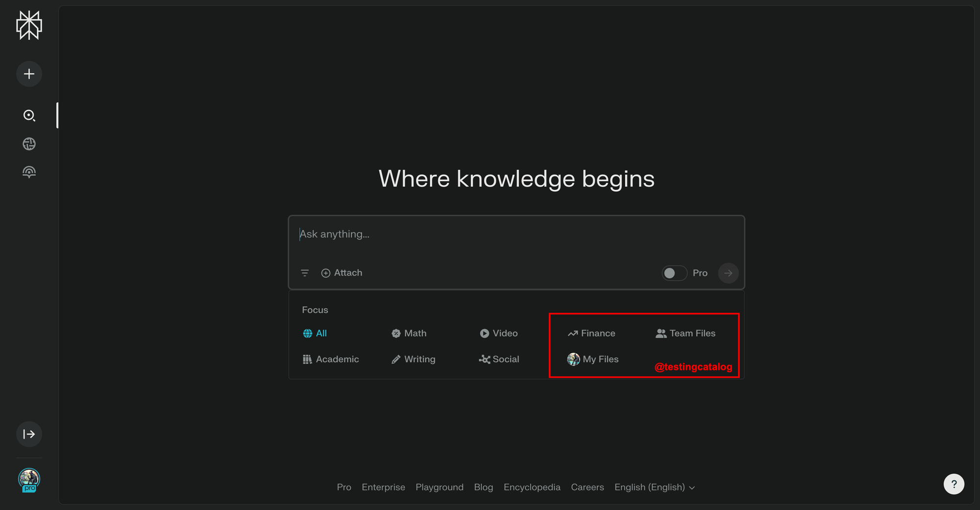
Task: Open the Blog footer link
Action: 484,487
